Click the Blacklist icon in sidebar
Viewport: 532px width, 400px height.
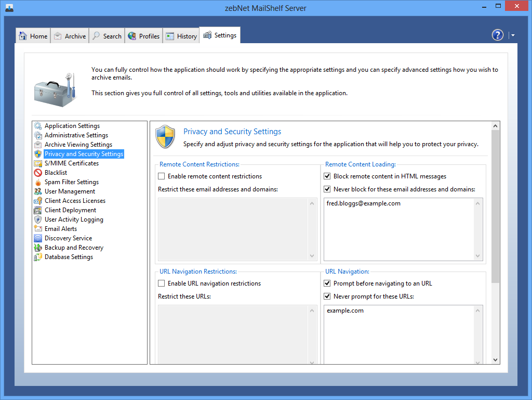click(x=38, y=173)
